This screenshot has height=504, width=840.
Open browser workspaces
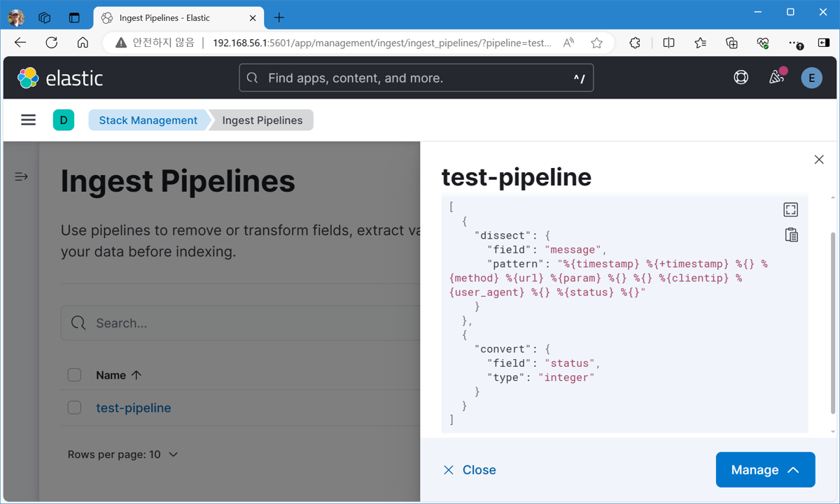tap(45, 17)
